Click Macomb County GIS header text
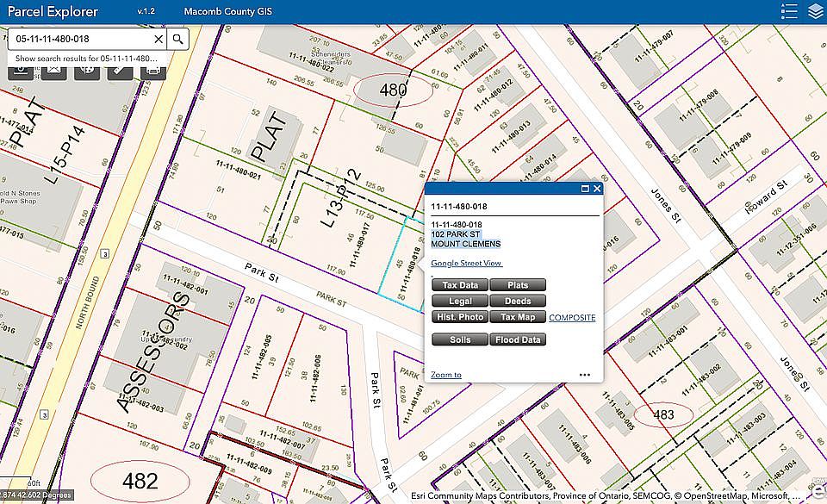827x504 pixels. [227, 11]
